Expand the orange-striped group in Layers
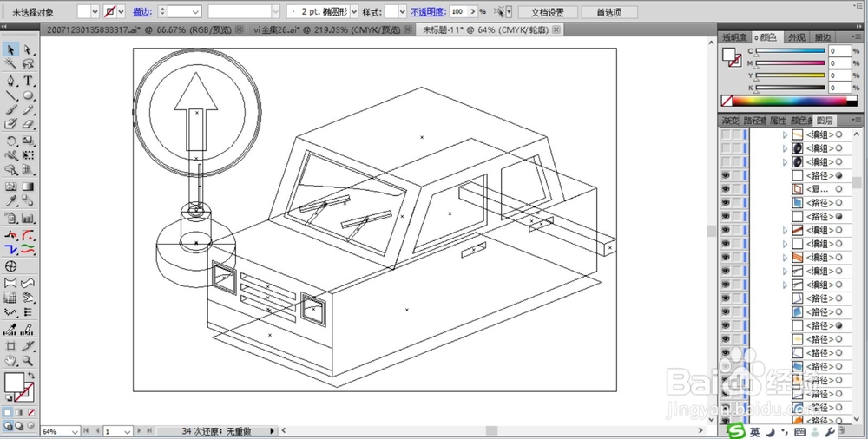868x439 pixels. pos(785,258)
